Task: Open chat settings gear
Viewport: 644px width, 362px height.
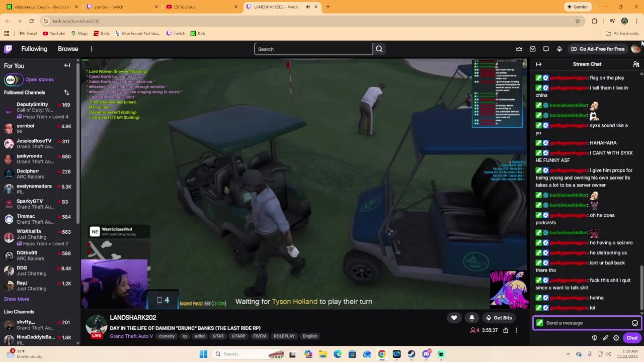Action: (616, 338)
